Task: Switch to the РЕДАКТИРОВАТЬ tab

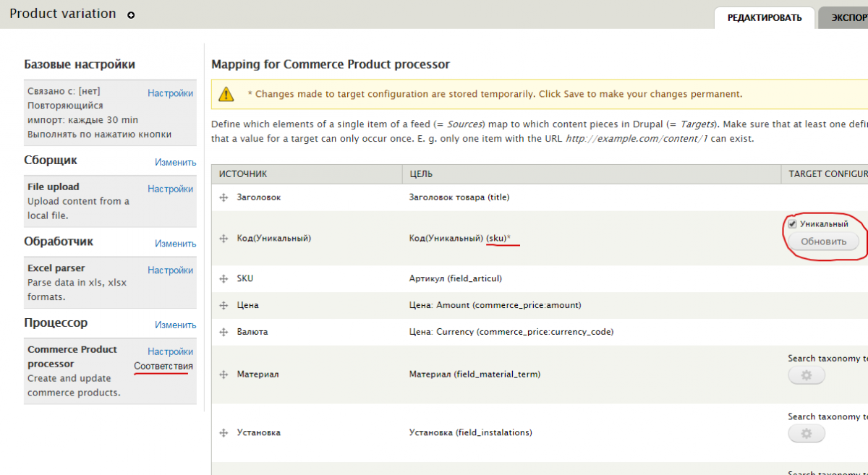Action: [765, 18]
